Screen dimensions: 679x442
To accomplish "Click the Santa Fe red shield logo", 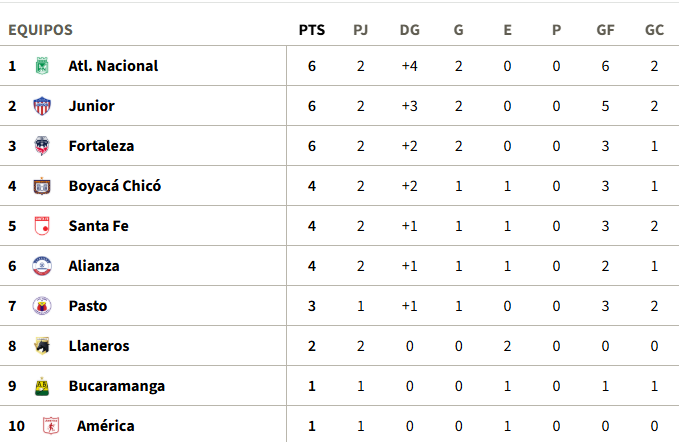I will click(42, 226).
